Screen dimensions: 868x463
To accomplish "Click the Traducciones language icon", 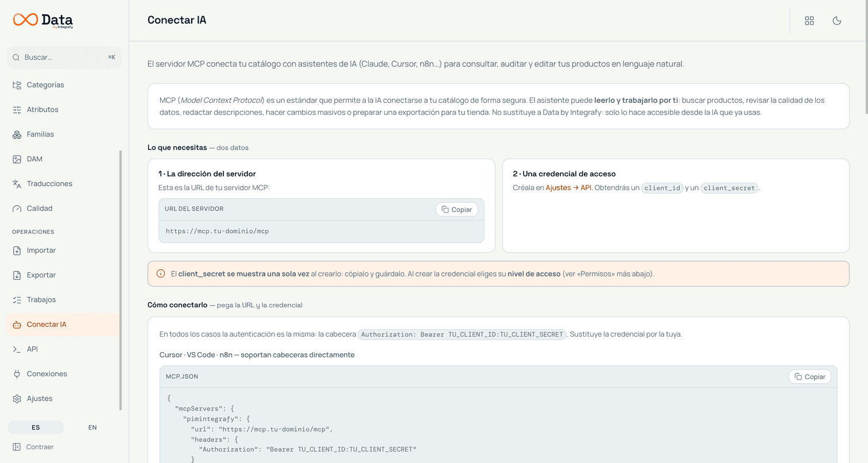I will click(17, 184).
